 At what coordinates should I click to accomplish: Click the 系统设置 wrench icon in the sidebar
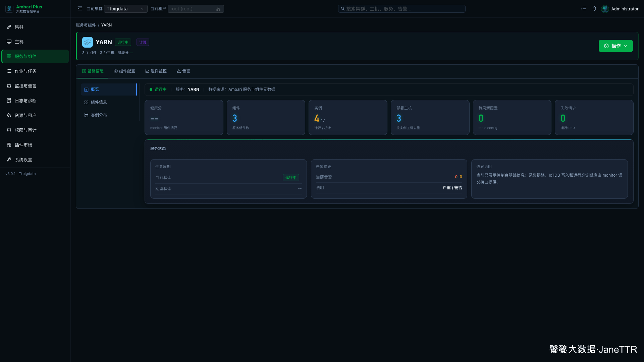9,160
